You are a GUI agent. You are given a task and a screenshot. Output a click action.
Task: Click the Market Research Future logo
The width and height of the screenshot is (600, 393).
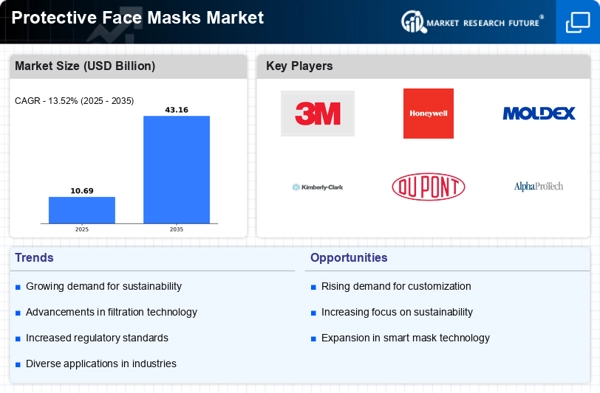[x=472, y=22]
